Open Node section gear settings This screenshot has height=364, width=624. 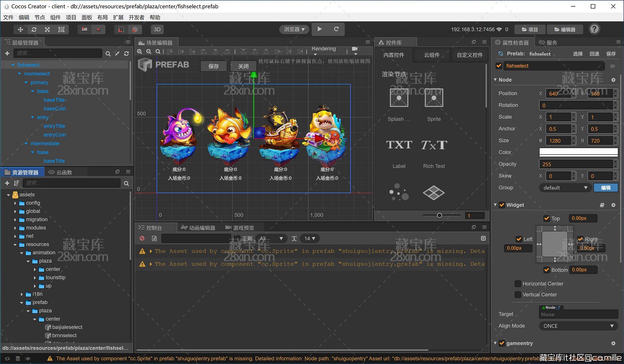click(613, 80)
